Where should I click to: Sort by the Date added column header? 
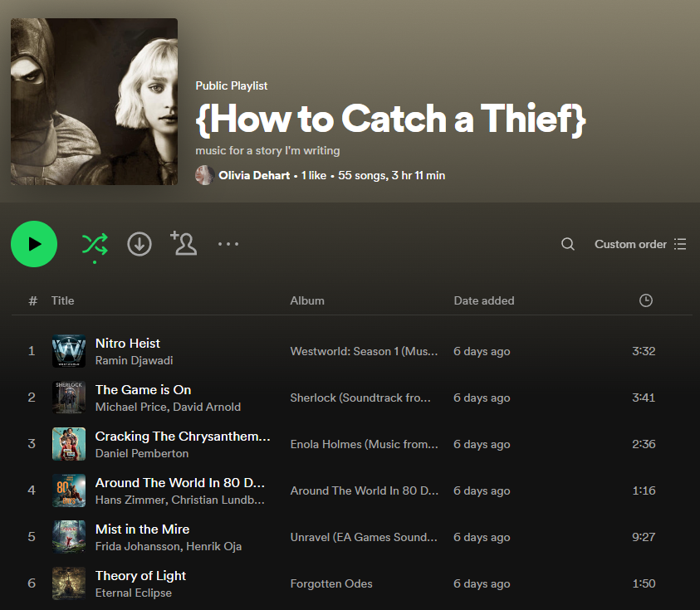[x=484, y=300]
